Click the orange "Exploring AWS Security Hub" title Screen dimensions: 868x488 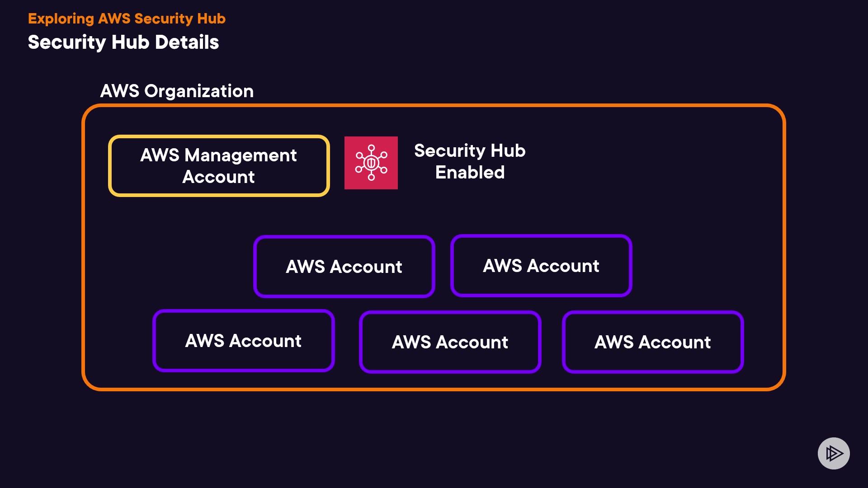(x=127, y=19)
